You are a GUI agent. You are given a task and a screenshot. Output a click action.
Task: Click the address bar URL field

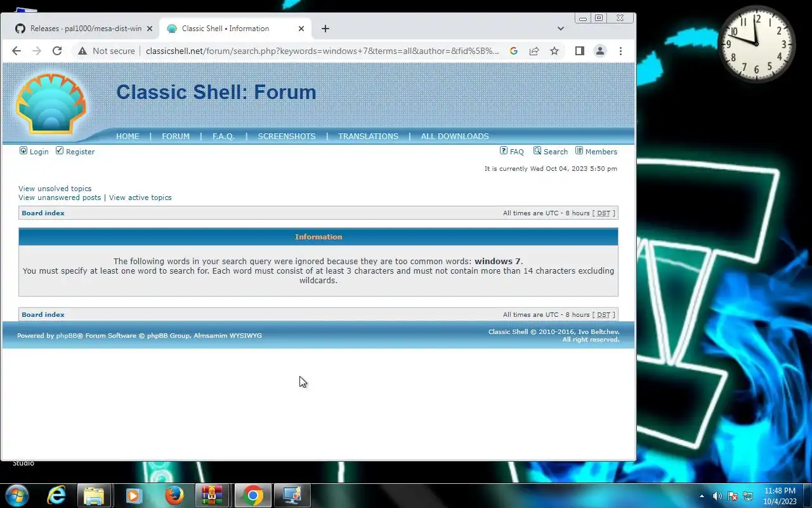[322, 51]
